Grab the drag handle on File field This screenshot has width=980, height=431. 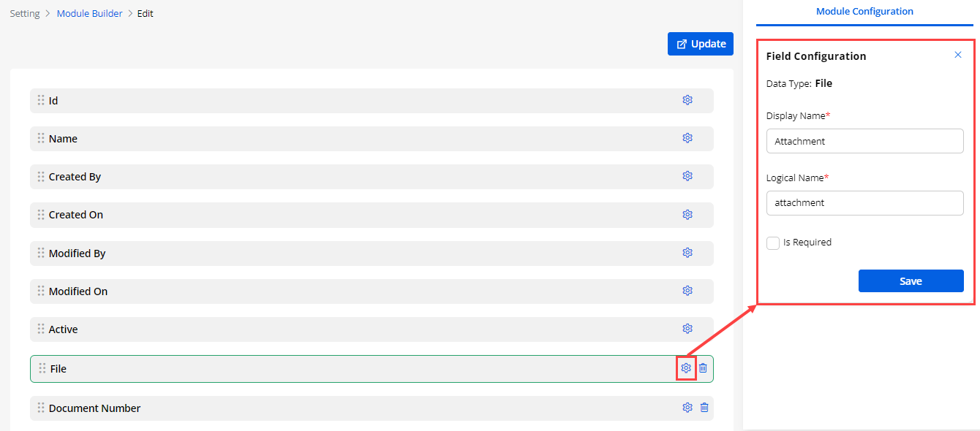(42, 368)
